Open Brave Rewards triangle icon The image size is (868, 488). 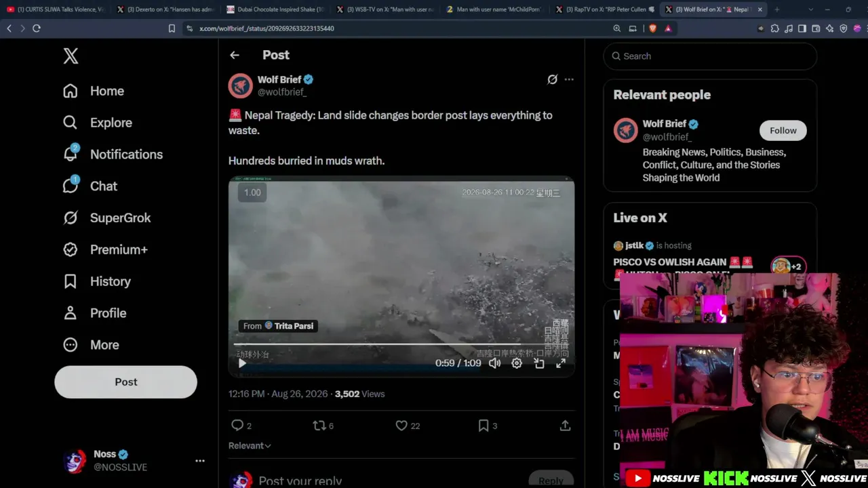click(x=668, y=28)
